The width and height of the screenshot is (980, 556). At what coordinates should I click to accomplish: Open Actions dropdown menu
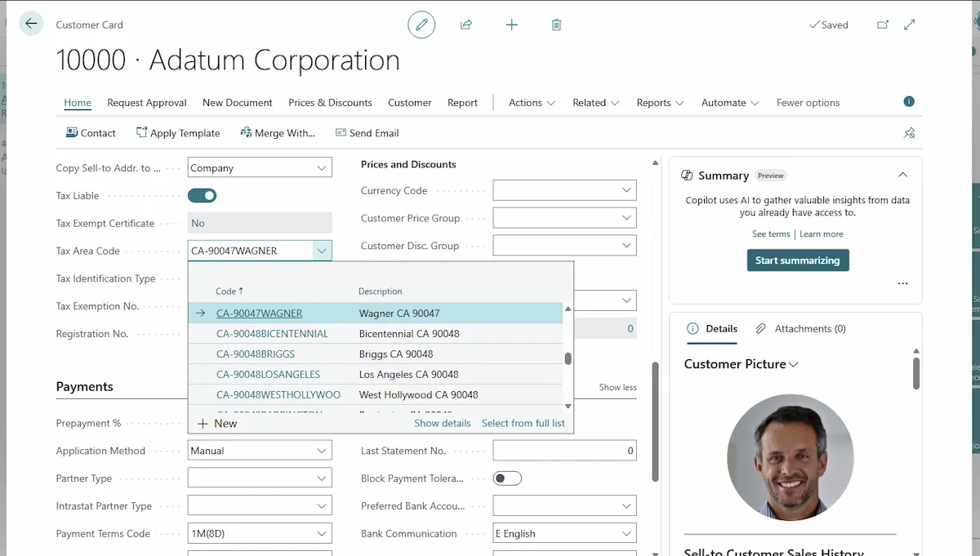click(x=532, y=102)
